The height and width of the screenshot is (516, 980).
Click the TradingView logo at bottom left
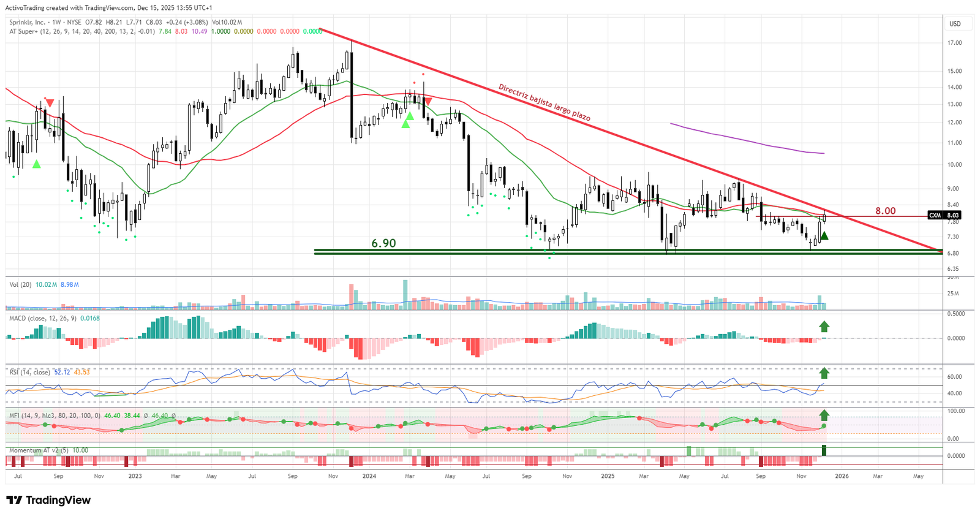pyautogui.click(x=49, y=500)
